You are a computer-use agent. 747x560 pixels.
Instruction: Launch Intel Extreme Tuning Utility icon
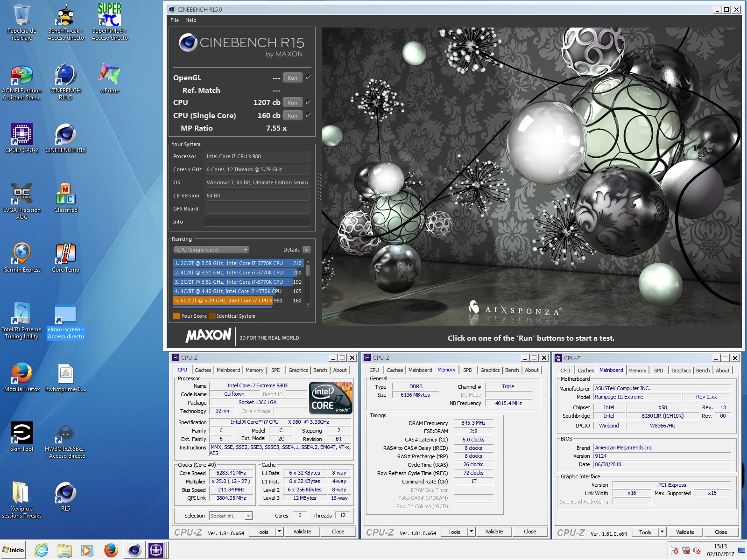point(21,321)
